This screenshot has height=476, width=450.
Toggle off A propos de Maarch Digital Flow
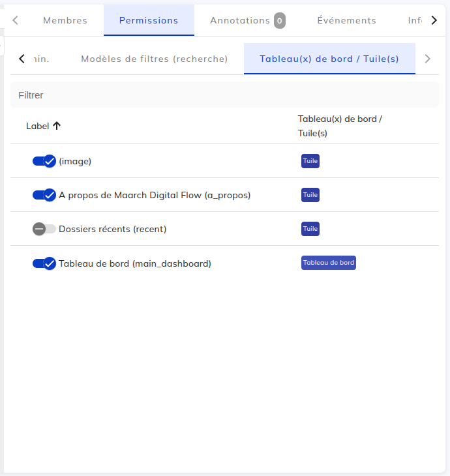(44, 195)
